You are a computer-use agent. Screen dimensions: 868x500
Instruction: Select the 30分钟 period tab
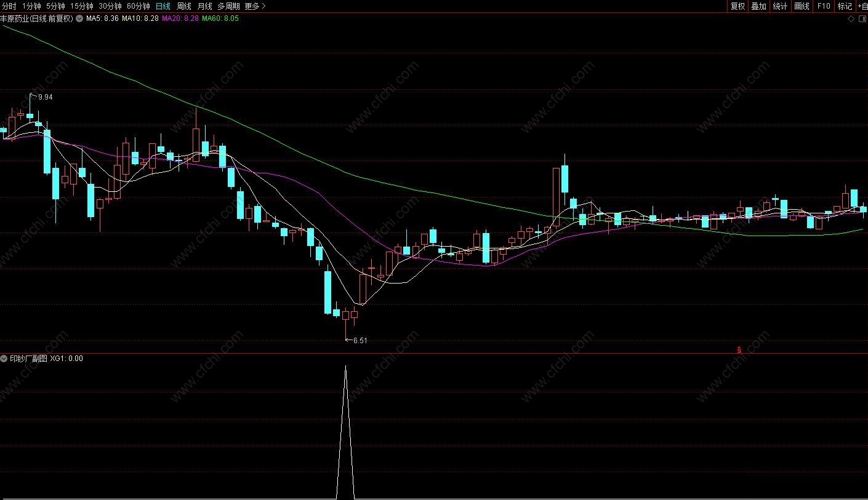(110, 6)
